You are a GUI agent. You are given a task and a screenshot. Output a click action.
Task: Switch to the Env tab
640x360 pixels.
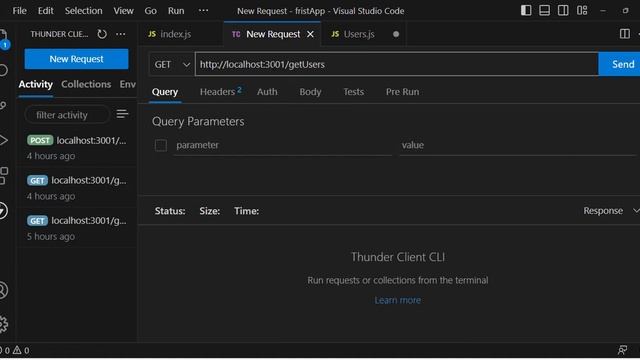pos(128,84)
